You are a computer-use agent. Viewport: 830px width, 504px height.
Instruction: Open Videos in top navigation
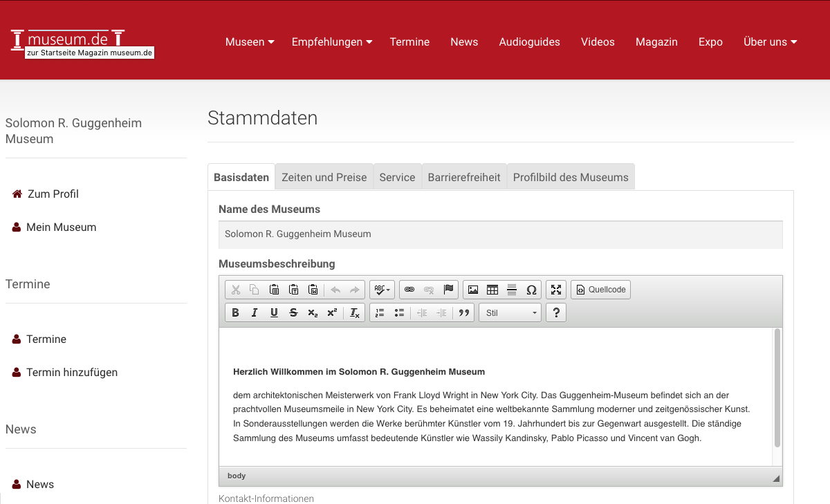point(598,42)
